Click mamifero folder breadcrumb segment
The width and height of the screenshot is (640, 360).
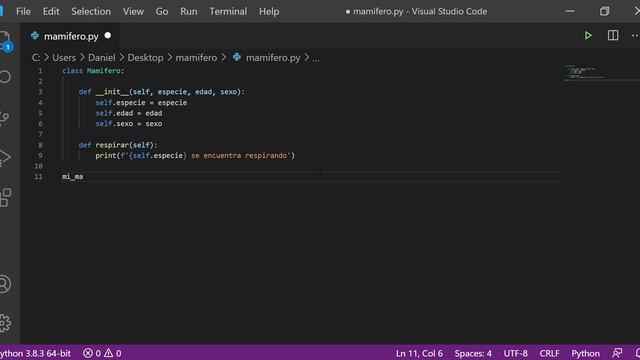coord(196,58)
